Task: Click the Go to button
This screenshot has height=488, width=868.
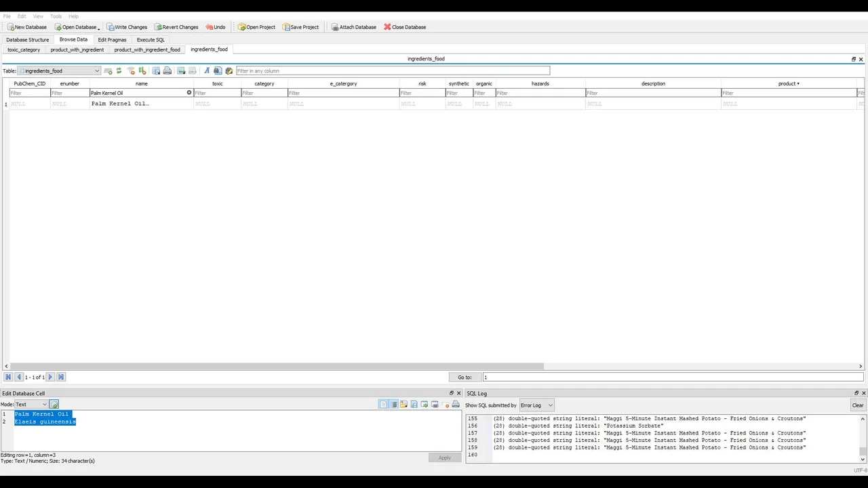Action: click(x=465, y=378)
